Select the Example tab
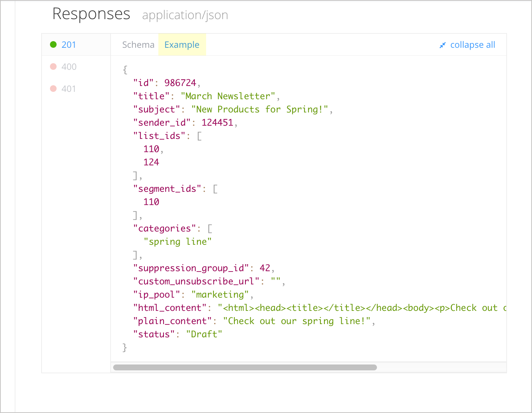 (x=182, y=45)
